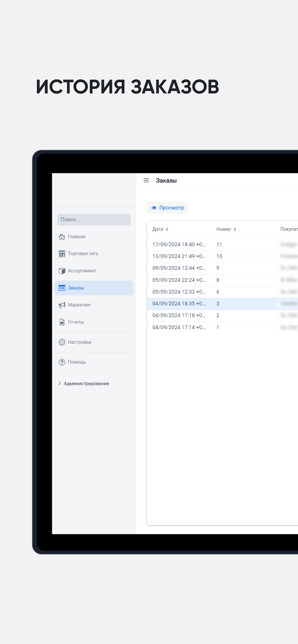This screenshot has height=644, width=298.
Task: Sort orders by the Номер column arrows
Action: coord(235,229)
